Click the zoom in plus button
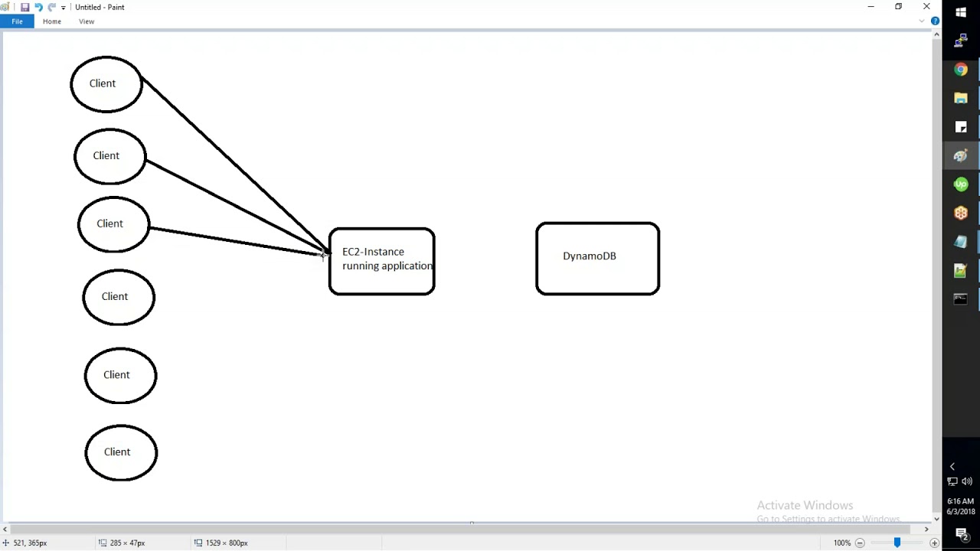The width and height of the screenshot is (980, 551). click(x=934, y=543)
